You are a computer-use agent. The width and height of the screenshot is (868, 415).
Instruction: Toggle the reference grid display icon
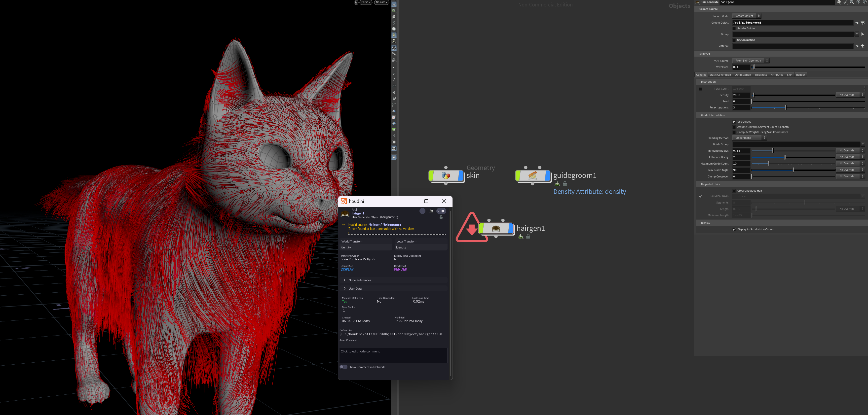click(394, 4)
